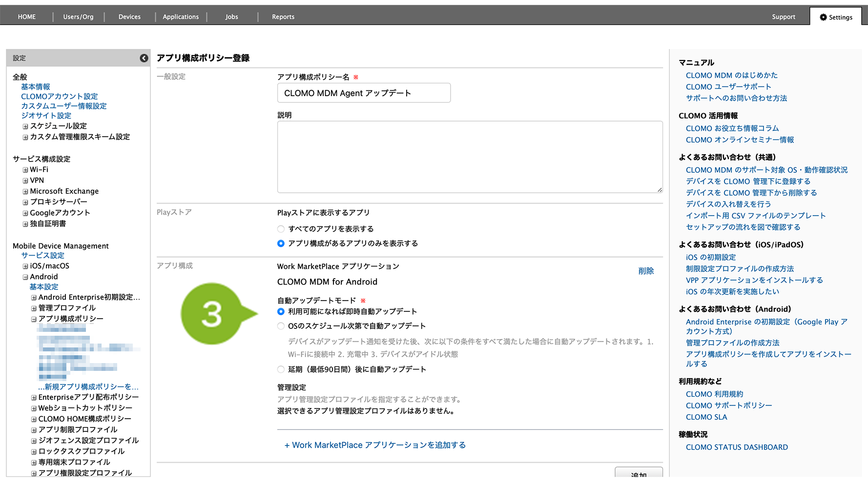This screenshot has width=868, height=488.
Task: Open CLOMO オンラインセミナー情報 link
Action: (x=740, y=140)
